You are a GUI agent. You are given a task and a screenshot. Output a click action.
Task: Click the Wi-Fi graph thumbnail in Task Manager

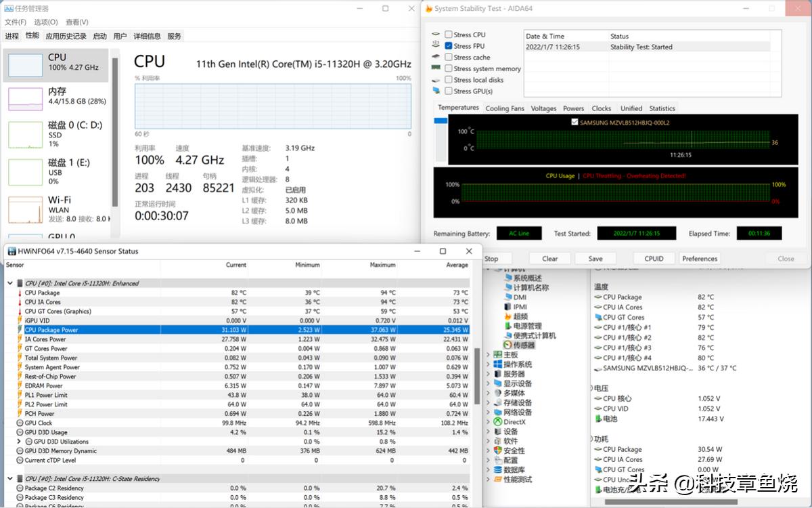click(x=25, y=210)
